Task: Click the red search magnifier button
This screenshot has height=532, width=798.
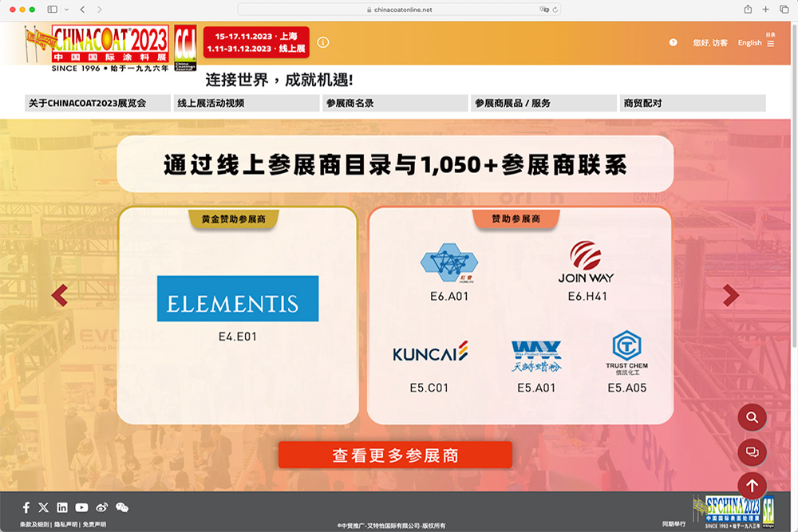Action: [x=753, y=418]
